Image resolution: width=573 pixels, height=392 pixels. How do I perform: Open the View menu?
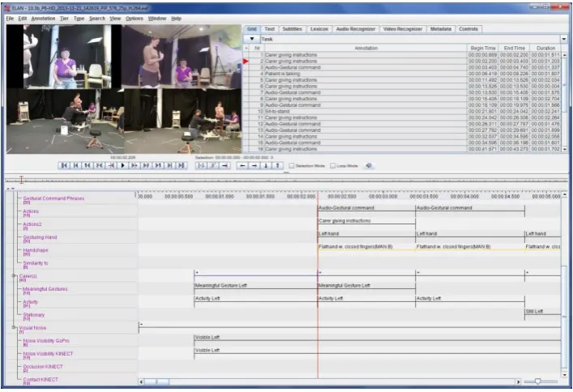point(115,19)
